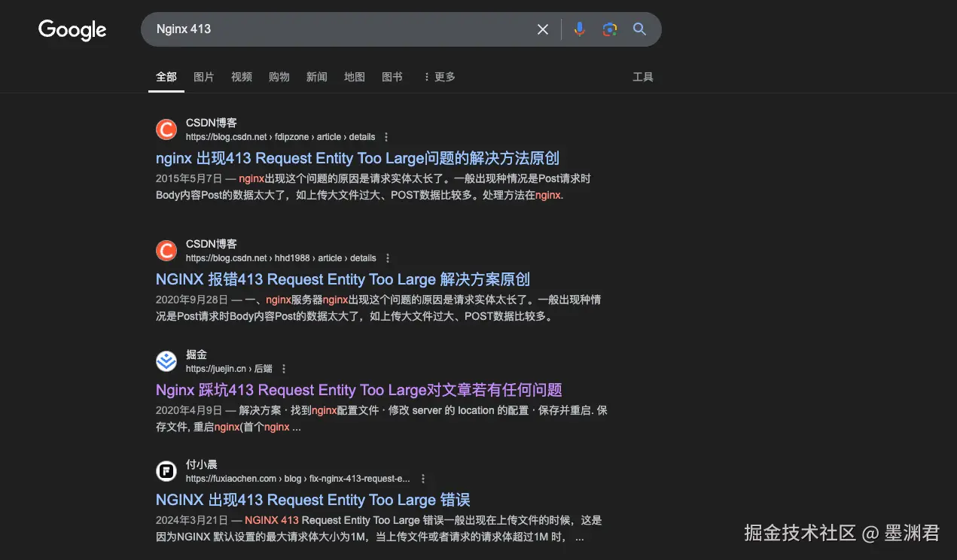Click the 掘金 site favicon

(166, 361)
